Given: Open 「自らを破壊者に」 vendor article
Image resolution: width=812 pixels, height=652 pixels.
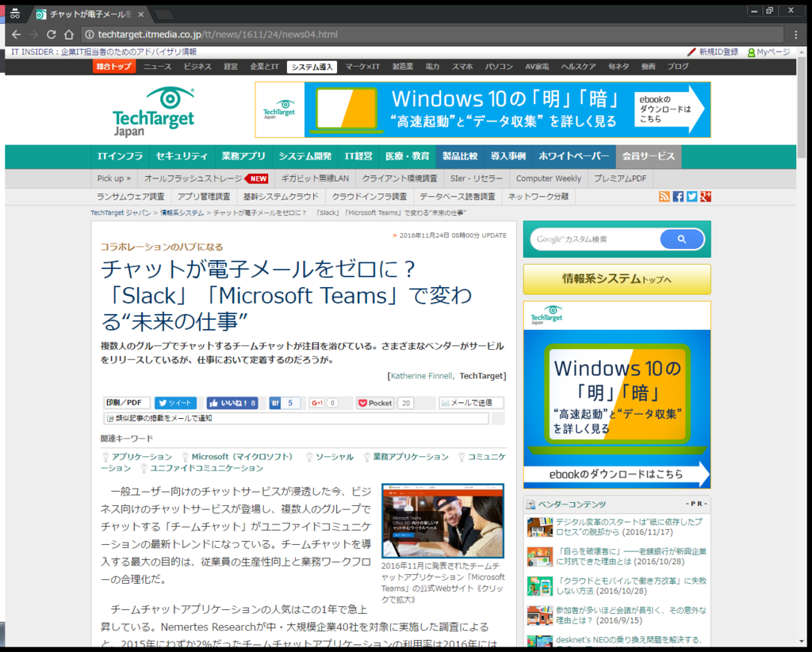Looking at the screenshot, I should 630,556.
